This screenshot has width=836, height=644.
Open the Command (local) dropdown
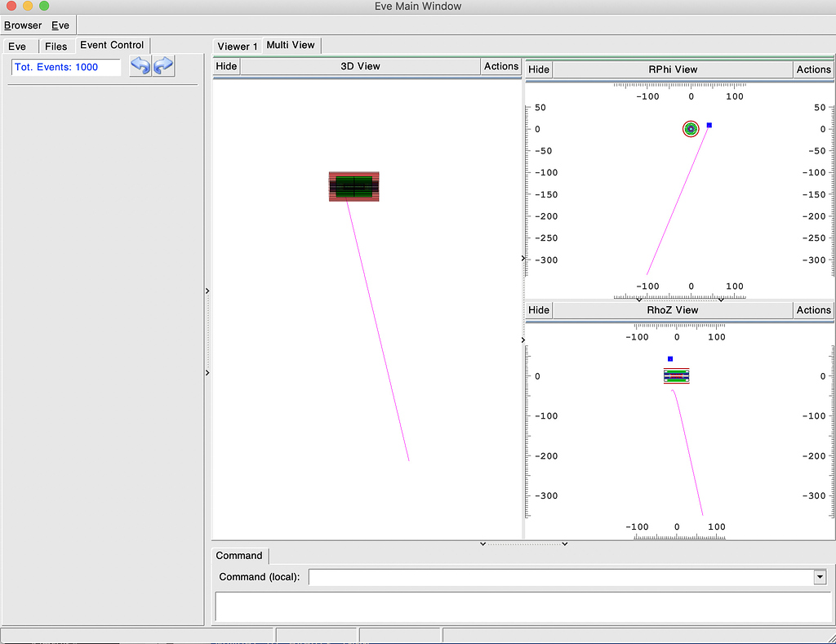tap(820, 577)
